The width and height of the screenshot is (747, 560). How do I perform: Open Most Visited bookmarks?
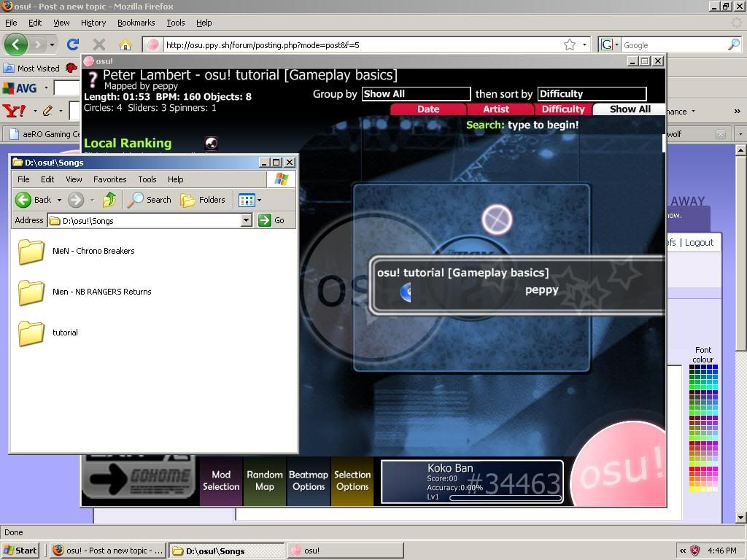pyautogui.click(x=31, y=68)
